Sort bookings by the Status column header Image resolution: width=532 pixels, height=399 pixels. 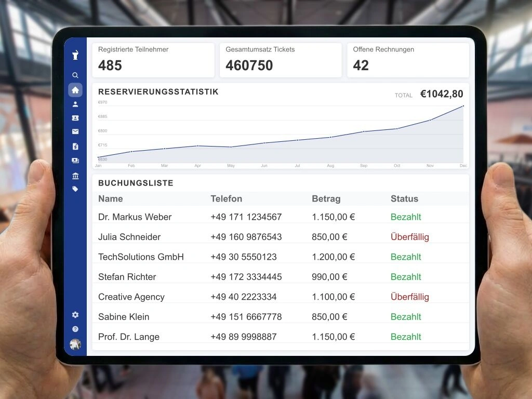(x=404, y=198)
